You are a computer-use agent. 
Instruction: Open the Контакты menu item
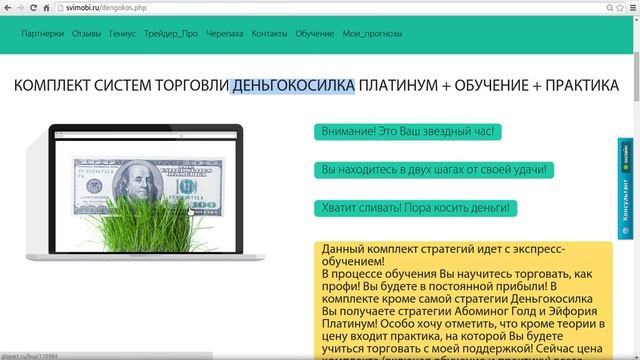[269, 34]
